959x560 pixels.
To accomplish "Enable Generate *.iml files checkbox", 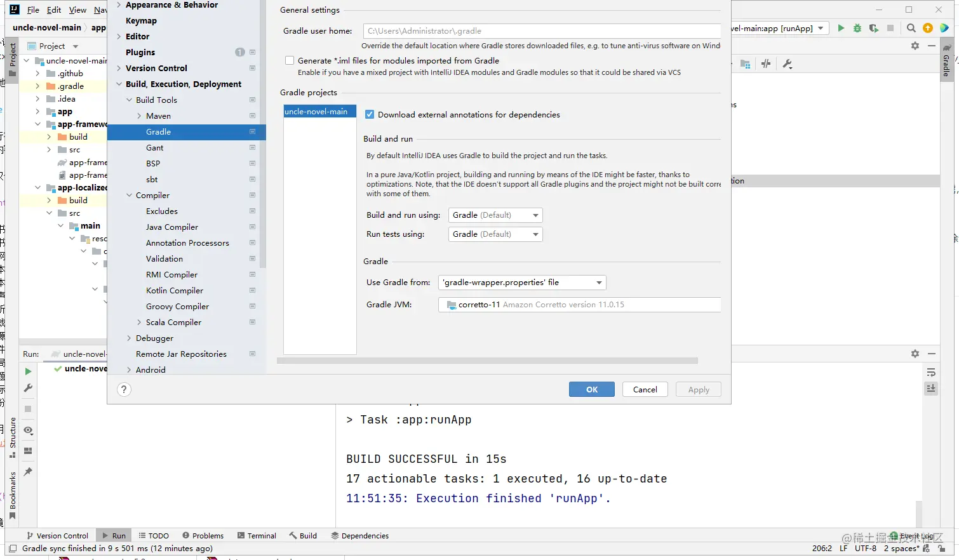I will (x=290, y=61).
